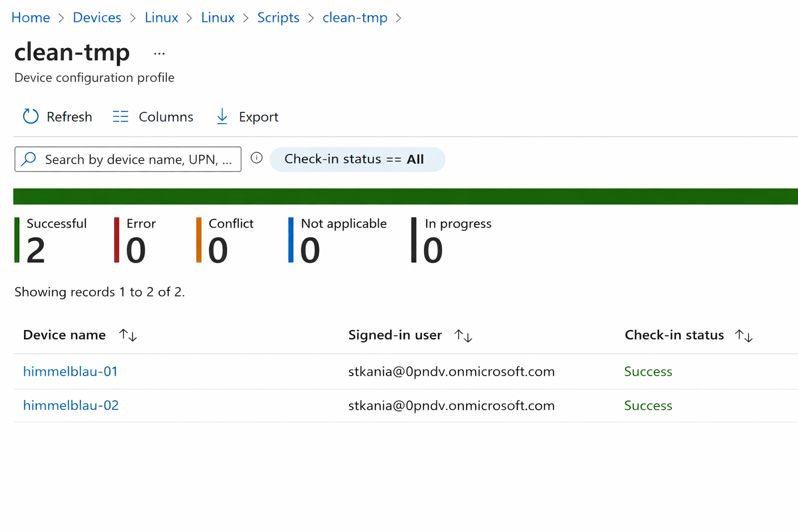
Task: Click the info icon beside search box
Action: pos(257,158)
